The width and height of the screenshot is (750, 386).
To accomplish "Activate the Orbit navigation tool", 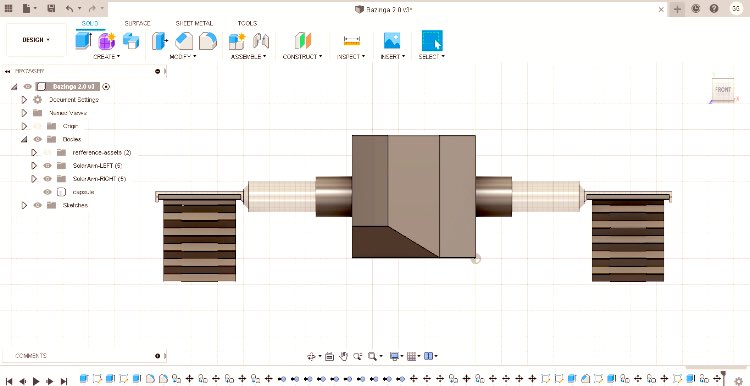I will click(311, 356).
